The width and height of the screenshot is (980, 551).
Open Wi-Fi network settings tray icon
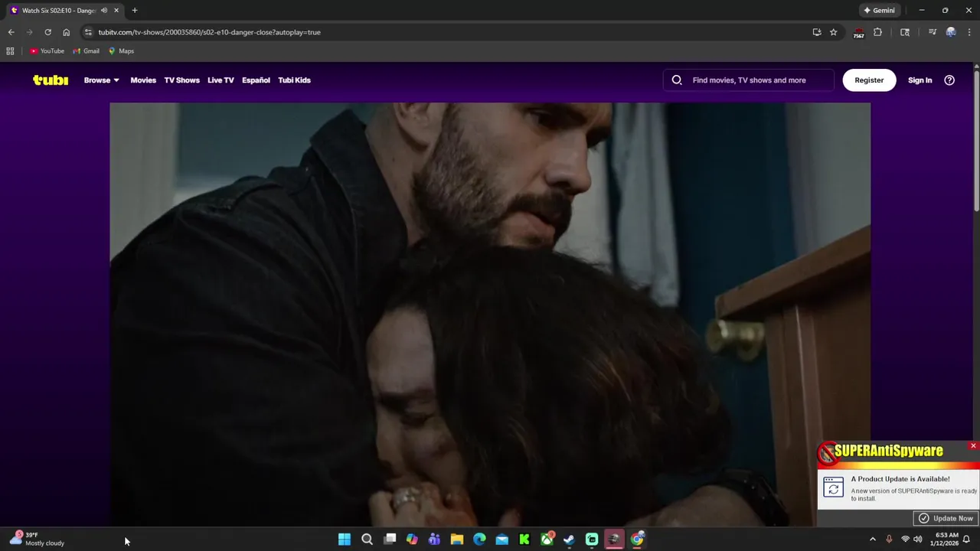click(905, 540)
